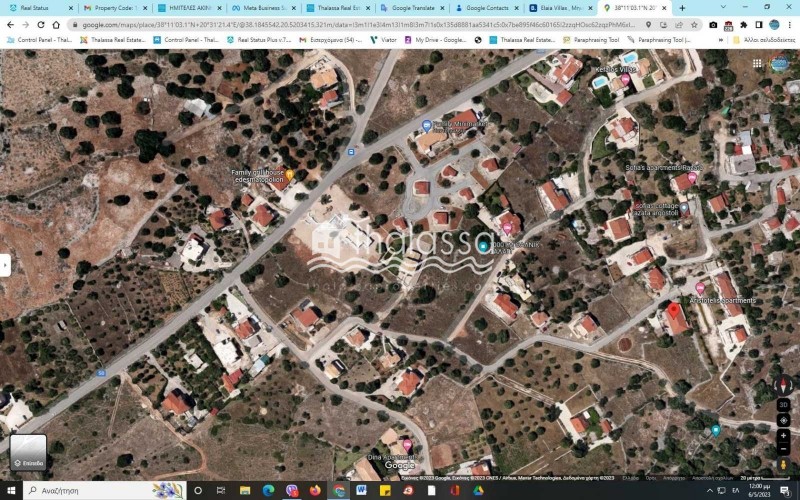Screen dimensions: 800x500
Task: Click the Google Maps URL address bar
Action: pyautogui.click(x=359, y=24)
